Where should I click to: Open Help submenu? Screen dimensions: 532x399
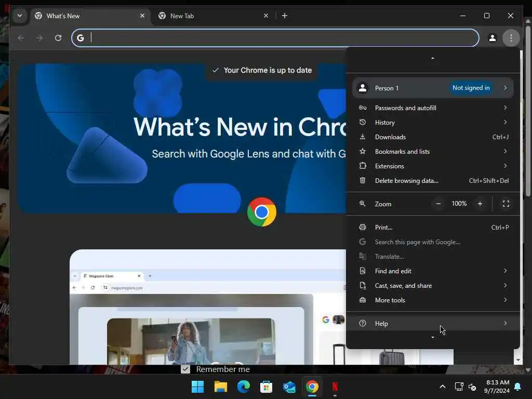tap(433, 323)
